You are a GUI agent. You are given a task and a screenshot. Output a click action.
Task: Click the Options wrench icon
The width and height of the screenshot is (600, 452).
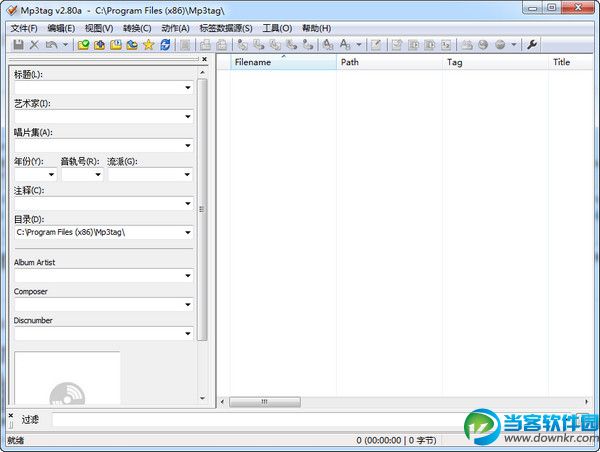[532, 45]
